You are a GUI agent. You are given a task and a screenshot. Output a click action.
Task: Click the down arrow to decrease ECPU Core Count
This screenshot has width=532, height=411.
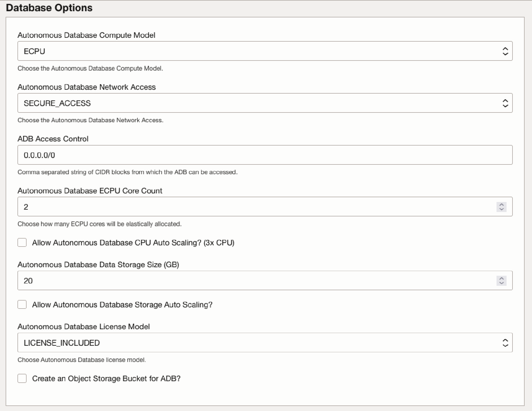point(501,209)
